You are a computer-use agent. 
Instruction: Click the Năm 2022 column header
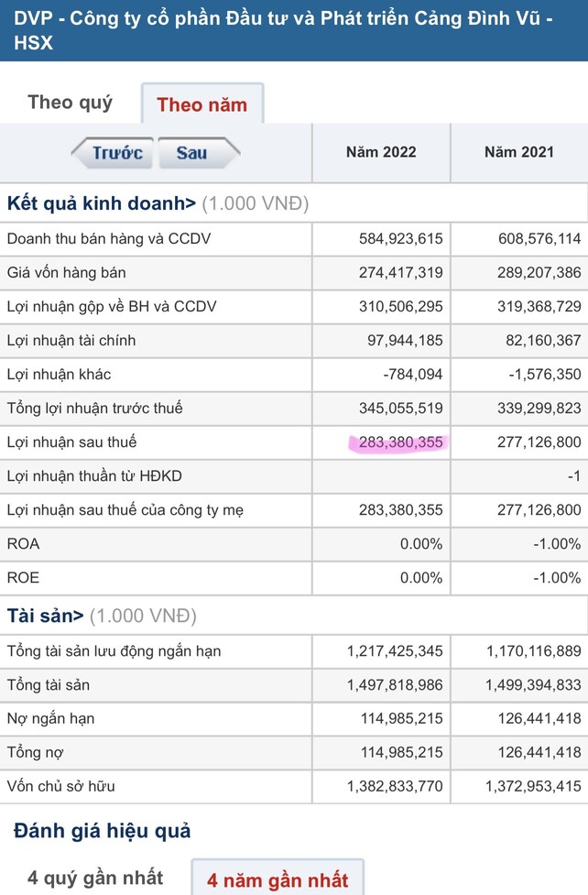[x=381, y=152]
